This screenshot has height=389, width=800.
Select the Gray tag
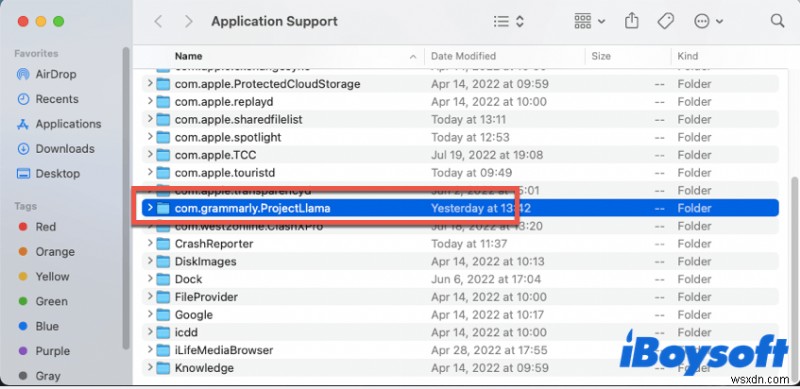tap(39, 376)
